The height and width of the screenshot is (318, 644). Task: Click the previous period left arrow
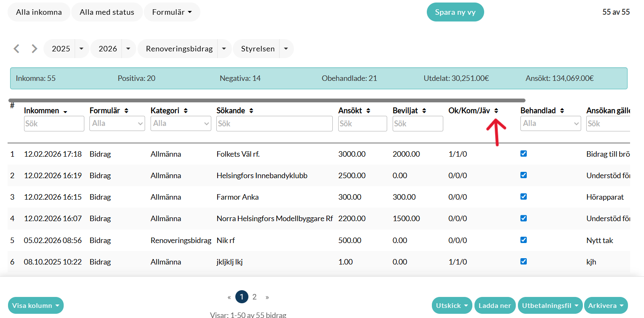pos(16,49)
